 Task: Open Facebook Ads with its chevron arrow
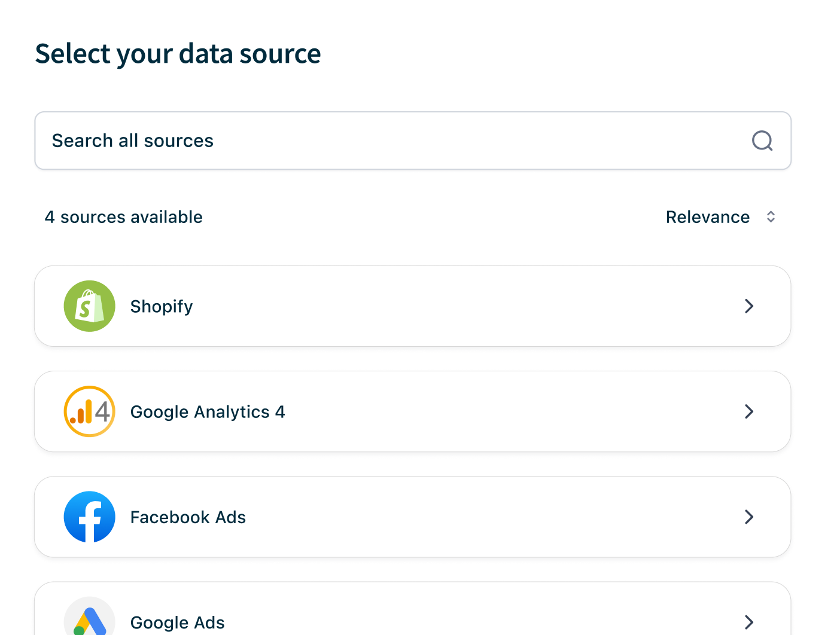pos(748,517)
